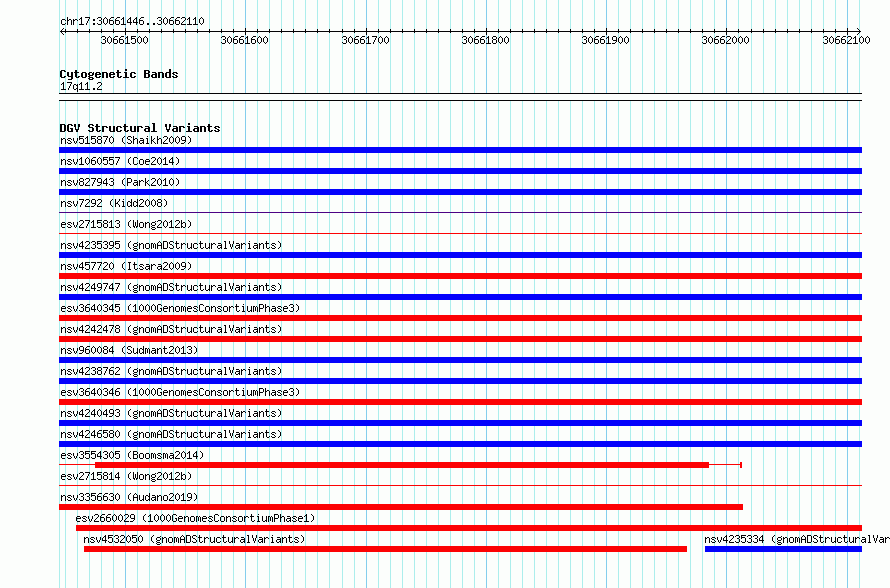Click the nsv457720 (Itsara2009) label
Viewport: 890px width, 588px height.
[126, 266]
